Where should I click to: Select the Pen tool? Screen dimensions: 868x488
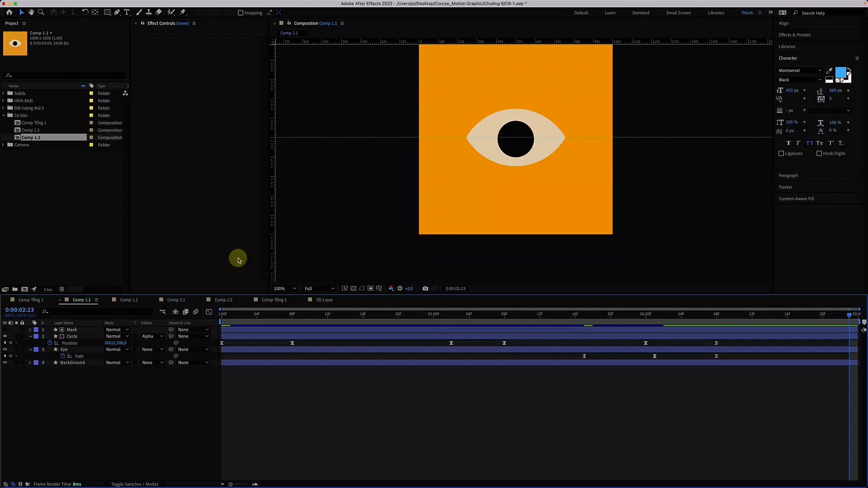point(117,12)
